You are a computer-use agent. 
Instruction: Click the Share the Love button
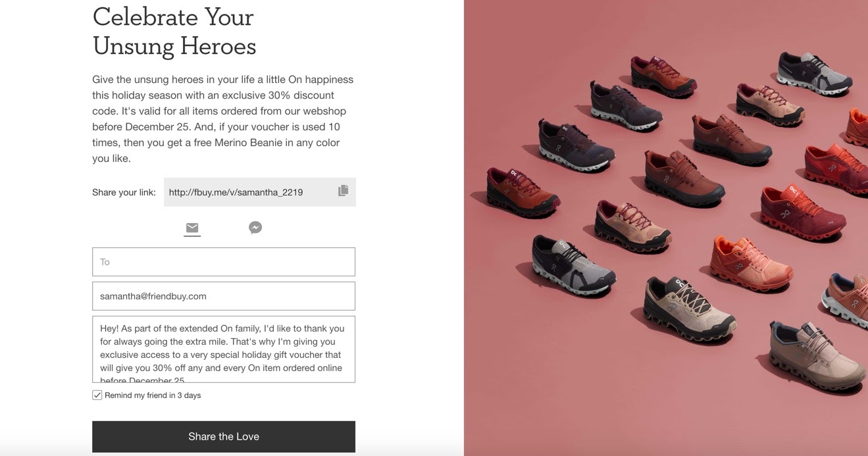[x=224, y=437]
